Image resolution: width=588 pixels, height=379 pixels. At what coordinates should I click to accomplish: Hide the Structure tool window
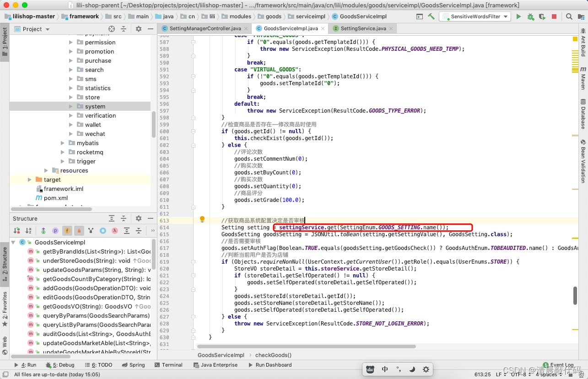[150, 218]
